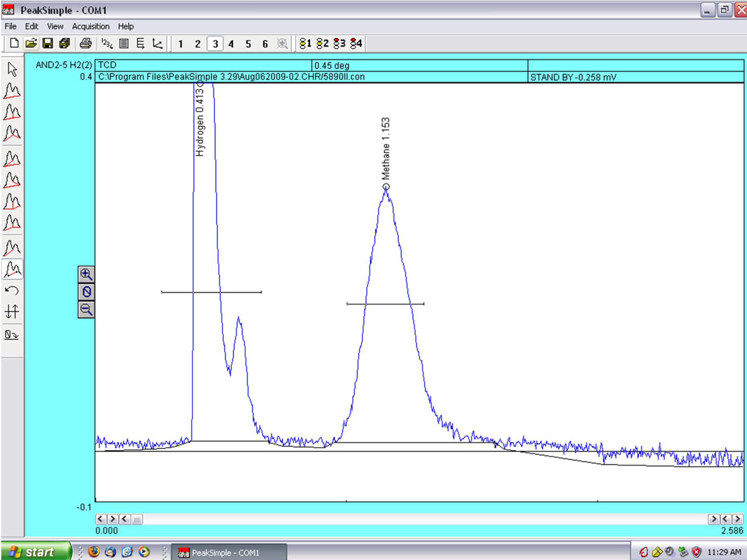This screenshot has width=747, height=560.
Task: Launch Firefox from the quick launch bar
Action: [x=94, y=552]
